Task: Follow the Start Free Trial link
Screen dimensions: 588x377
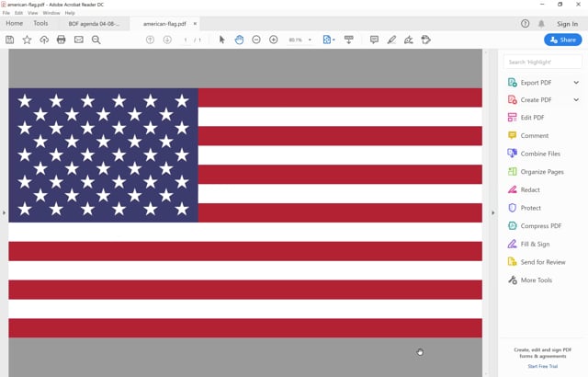Action: (543, 366)
